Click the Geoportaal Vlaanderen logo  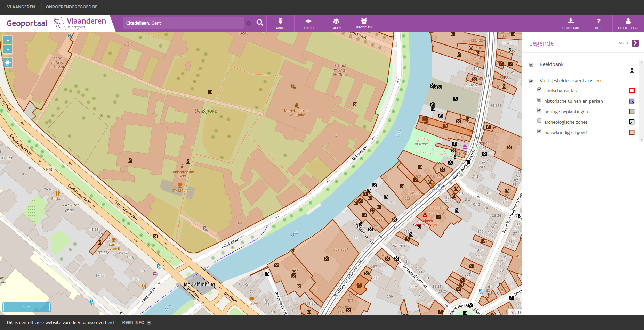click(x=56, y=23)
